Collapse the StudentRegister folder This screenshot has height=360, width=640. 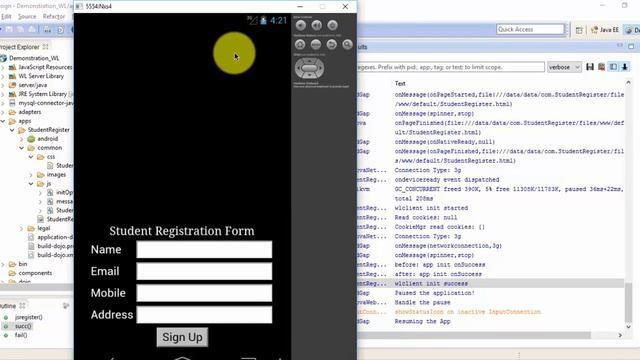point(12,130)
